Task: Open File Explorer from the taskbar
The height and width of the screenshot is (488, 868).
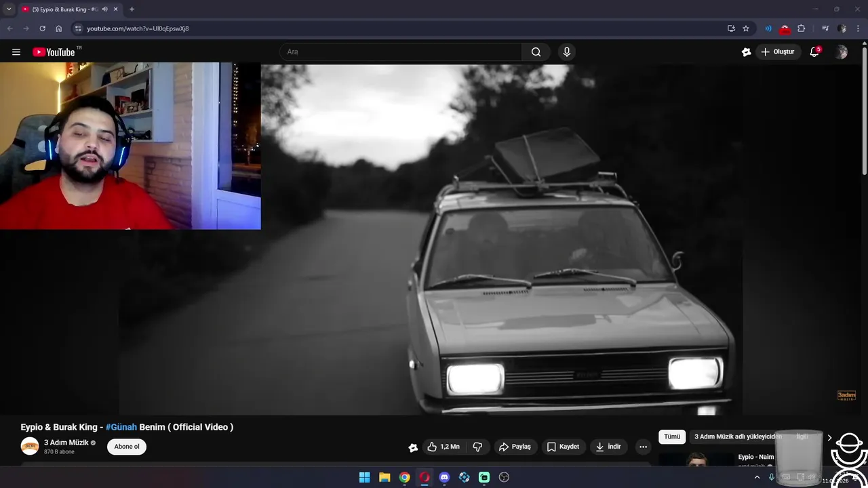Action: point(384,477)
